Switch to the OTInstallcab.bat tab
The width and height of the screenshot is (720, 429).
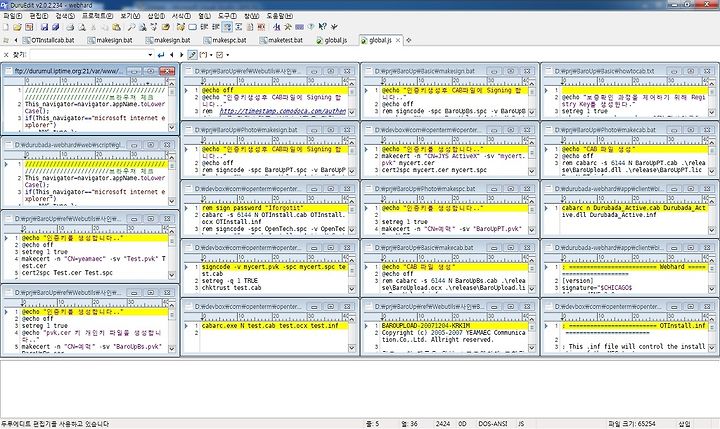(x=49, y=40)
